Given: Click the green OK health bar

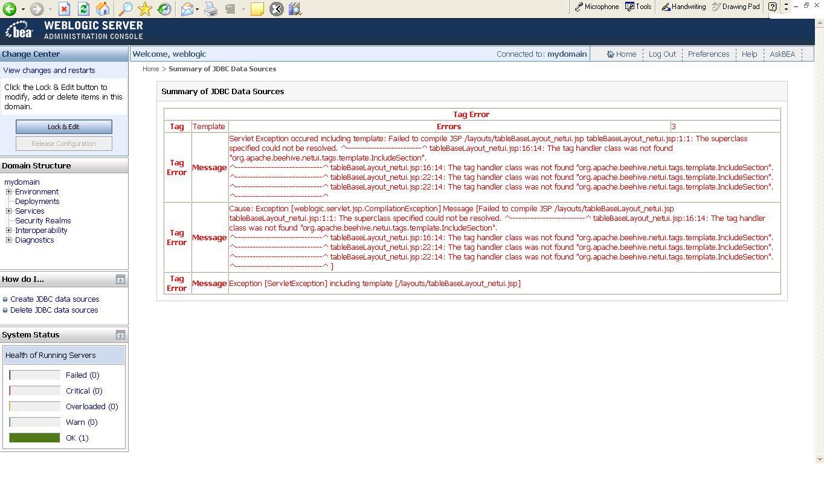Looking at the screenshot, I should point(34,438).
